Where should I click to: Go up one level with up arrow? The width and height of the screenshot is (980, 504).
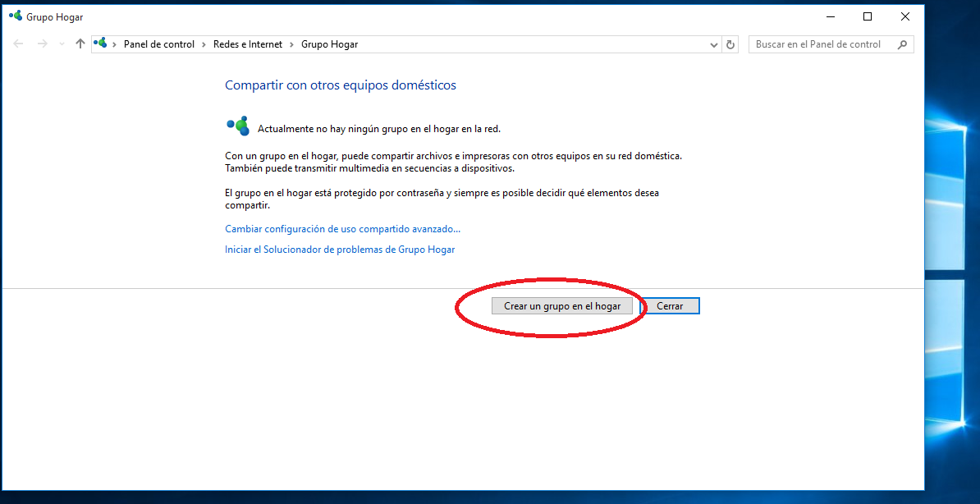point(80,44)
